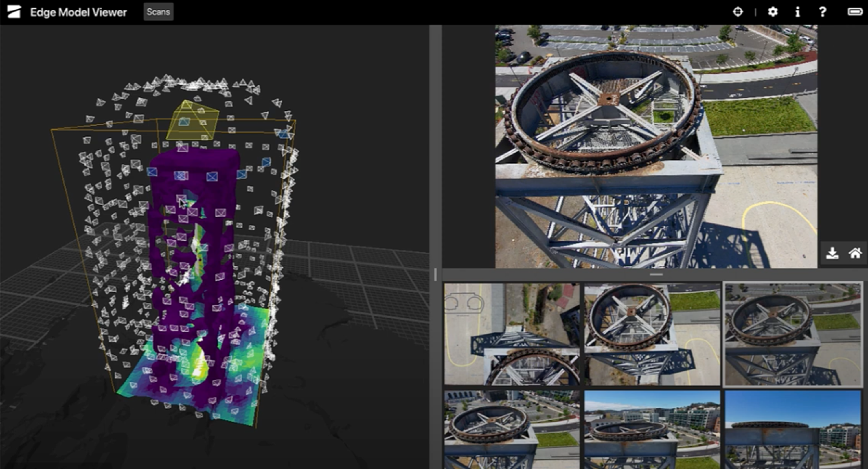Image resolution: width=868 pixels, height=469 pixels.
Task: Click the Edge Model Viewer logo icon
Action: pyautogui.click(x=14, y=12)
